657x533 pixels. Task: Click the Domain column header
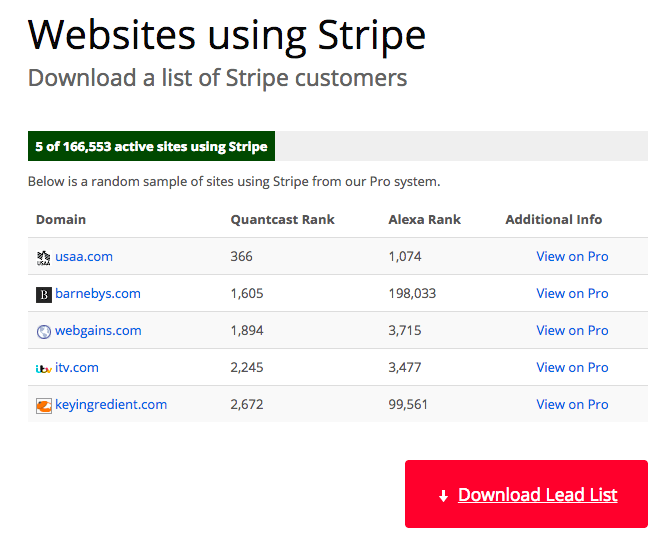point(61,220)
